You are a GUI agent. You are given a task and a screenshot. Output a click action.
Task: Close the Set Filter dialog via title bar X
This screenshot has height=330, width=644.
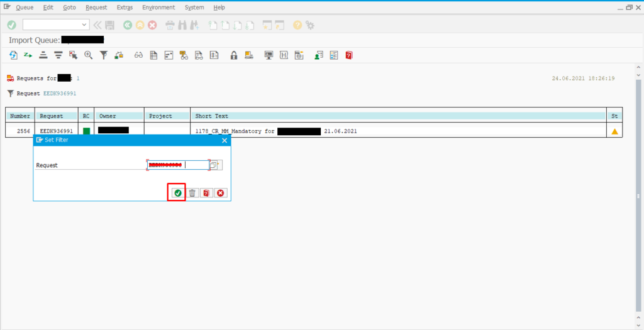click(225, 140)
